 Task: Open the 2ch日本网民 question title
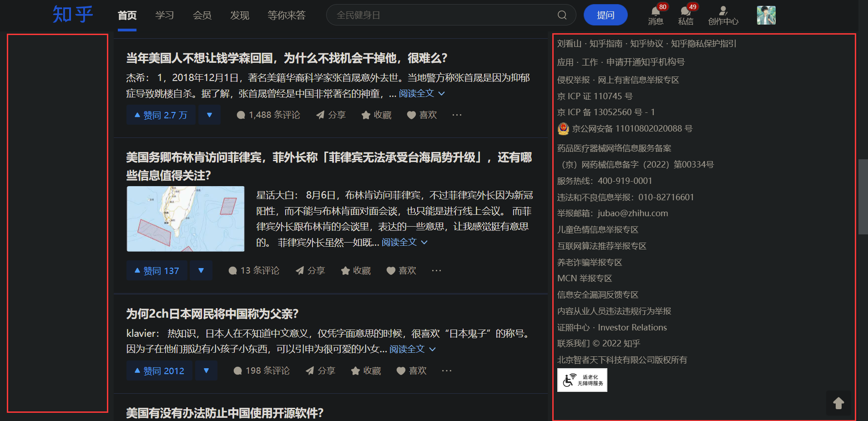point(212,314)
